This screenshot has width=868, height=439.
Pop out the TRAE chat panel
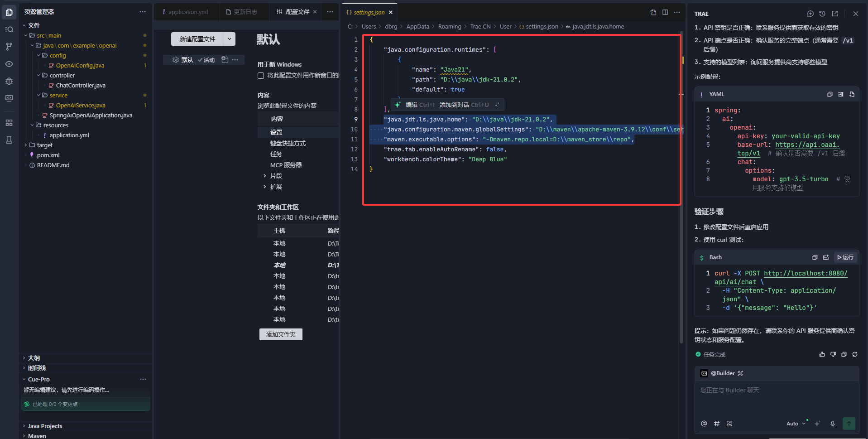pos(835,14)
